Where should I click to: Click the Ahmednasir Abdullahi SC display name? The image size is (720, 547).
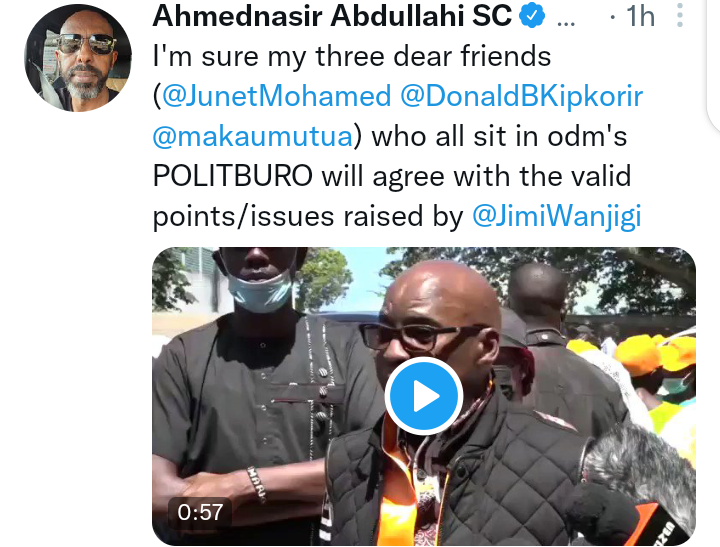[x=332, y=16]
